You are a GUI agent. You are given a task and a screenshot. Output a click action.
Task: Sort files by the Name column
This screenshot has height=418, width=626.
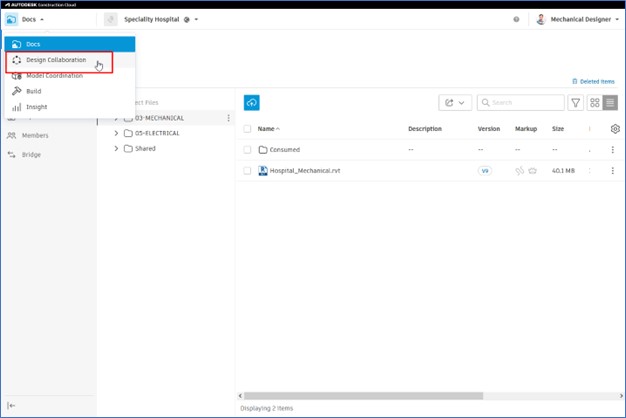tap(269, 129)
